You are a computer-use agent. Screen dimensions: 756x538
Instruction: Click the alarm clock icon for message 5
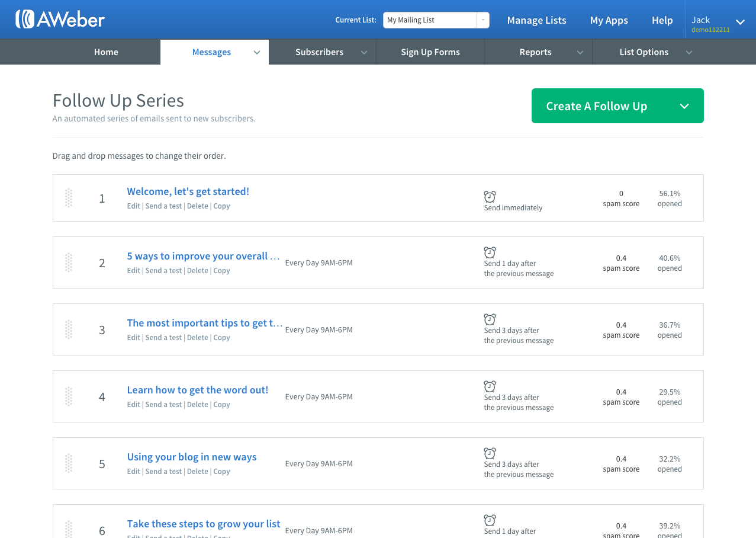(x=490, y=453)
